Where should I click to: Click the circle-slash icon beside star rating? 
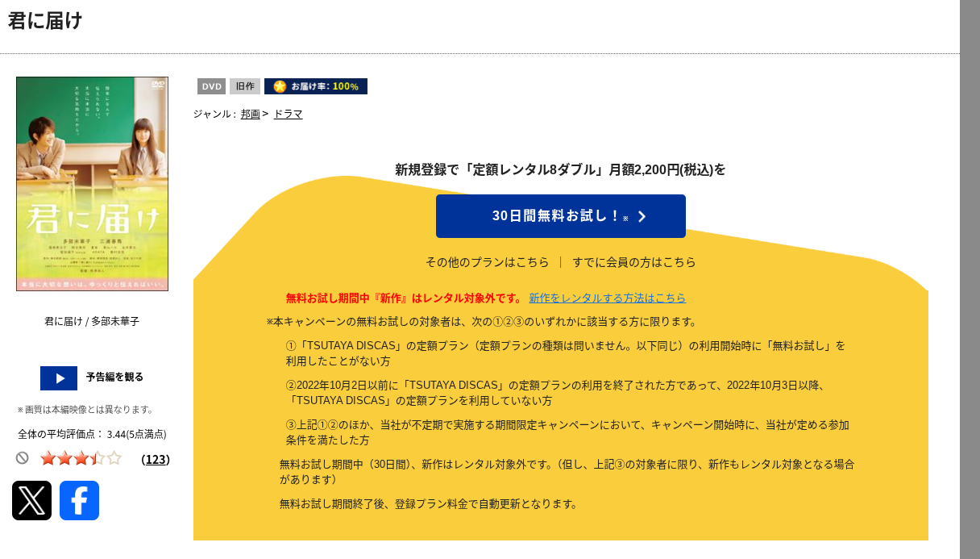(x=23, y=458)
